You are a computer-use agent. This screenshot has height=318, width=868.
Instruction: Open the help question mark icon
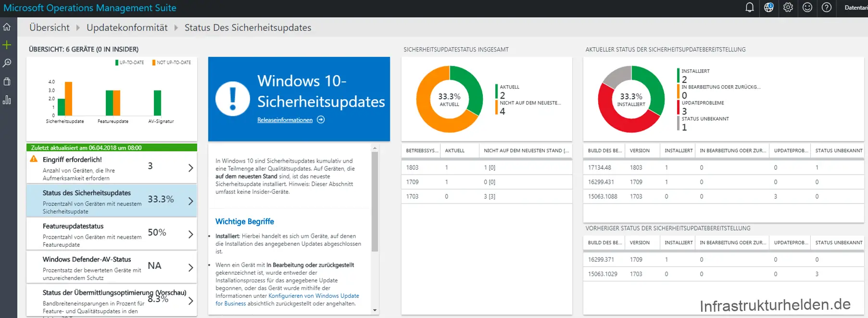[827, 7]
